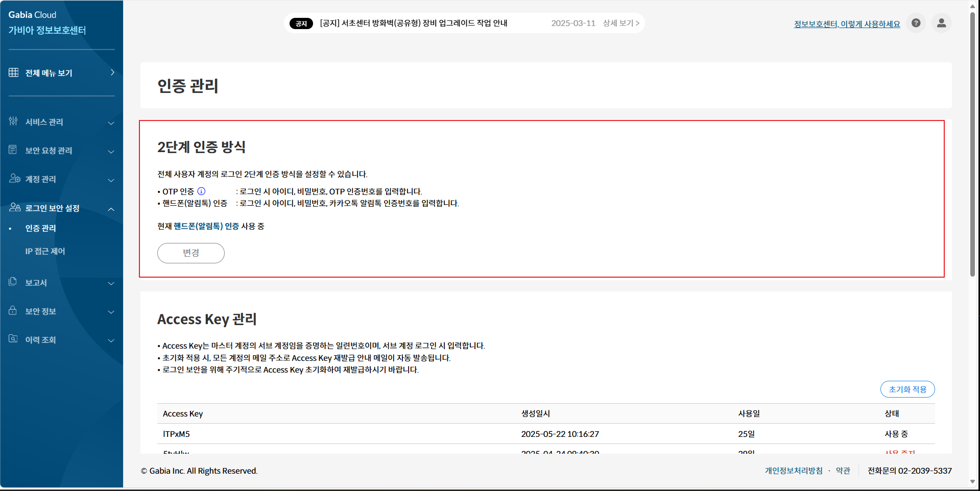This screenshot has width=980, height=491.
Task: Open 정보보호센터, 이렇게 사용하세요 link
Action: (x=847, y=24)
